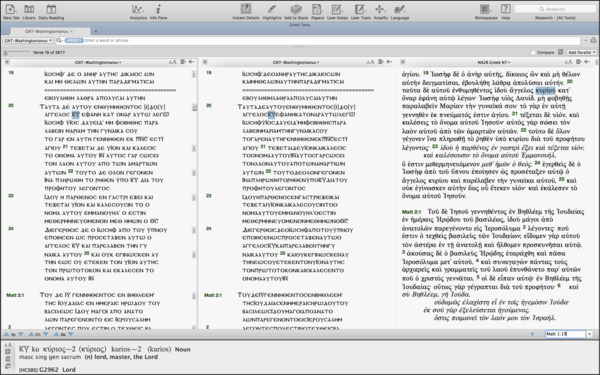Click the Matt 2:1 reference in NA28 pane
The height and width of the screenshot is (375, 600).
(411, 212)
